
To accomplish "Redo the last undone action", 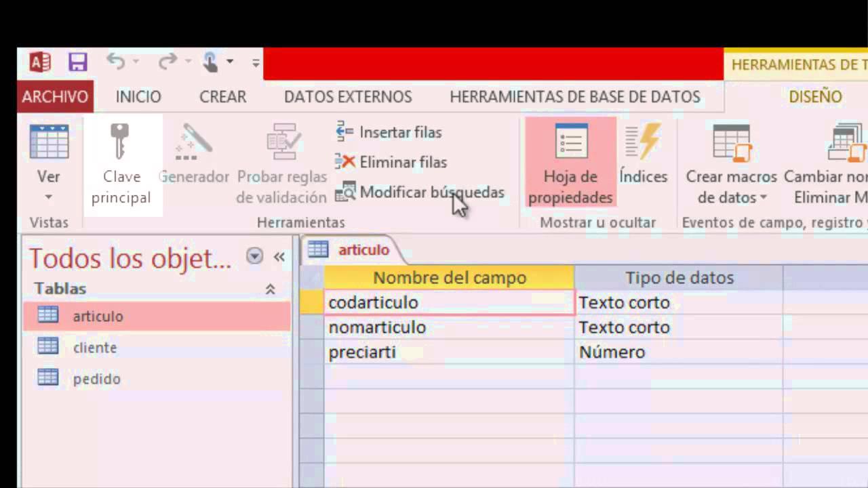I will [x=167, y=62].
